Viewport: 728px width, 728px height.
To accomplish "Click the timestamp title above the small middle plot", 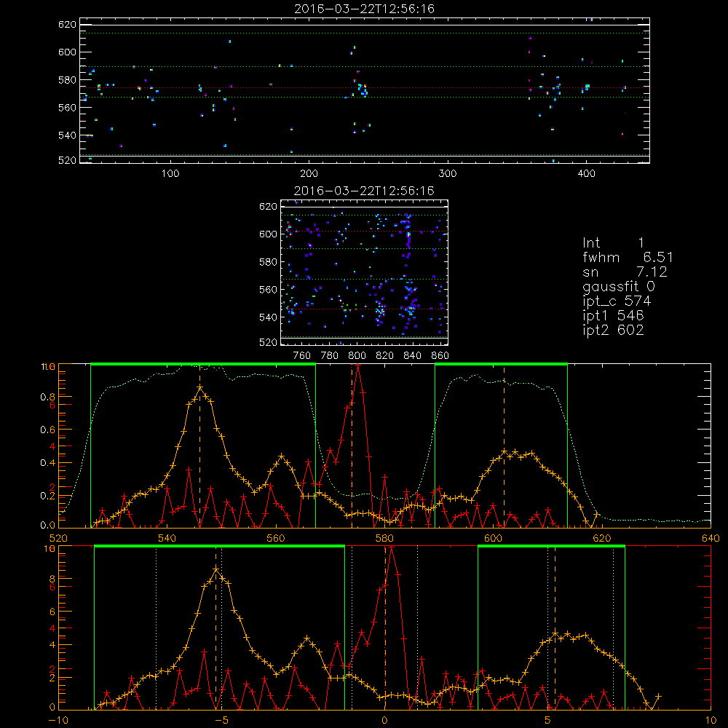I will (364, 191).
